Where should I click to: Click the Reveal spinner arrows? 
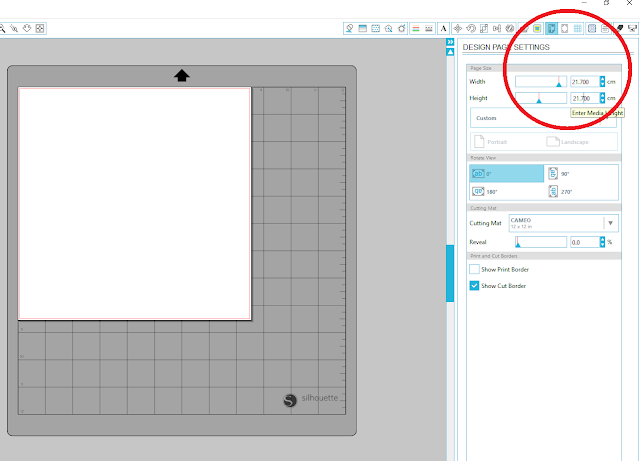pyautogui.click(x=602, y=242)
